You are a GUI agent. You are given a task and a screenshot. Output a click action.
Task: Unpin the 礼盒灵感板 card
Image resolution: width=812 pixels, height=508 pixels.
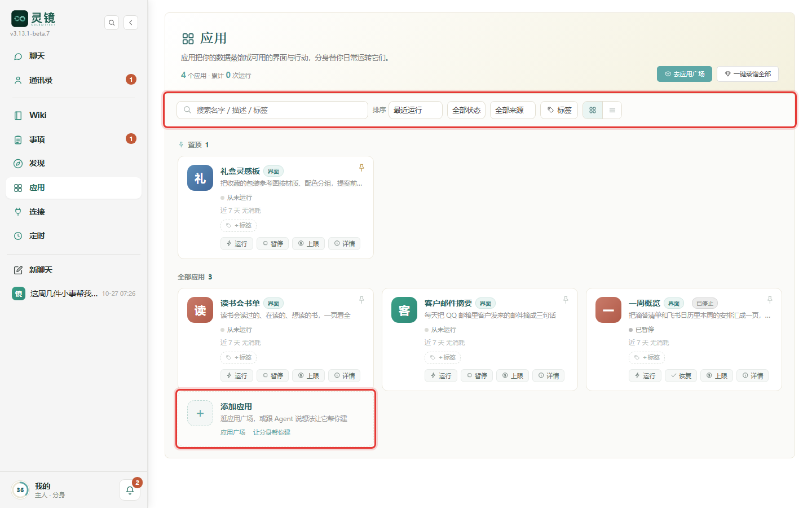[361, 168]
